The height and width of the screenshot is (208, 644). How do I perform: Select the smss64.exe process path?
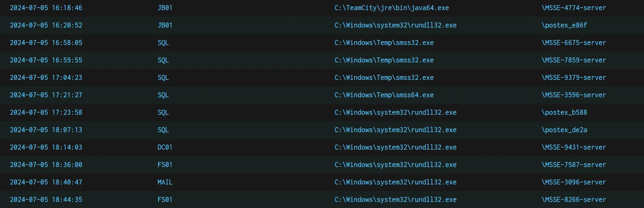(x=384, y=95)
